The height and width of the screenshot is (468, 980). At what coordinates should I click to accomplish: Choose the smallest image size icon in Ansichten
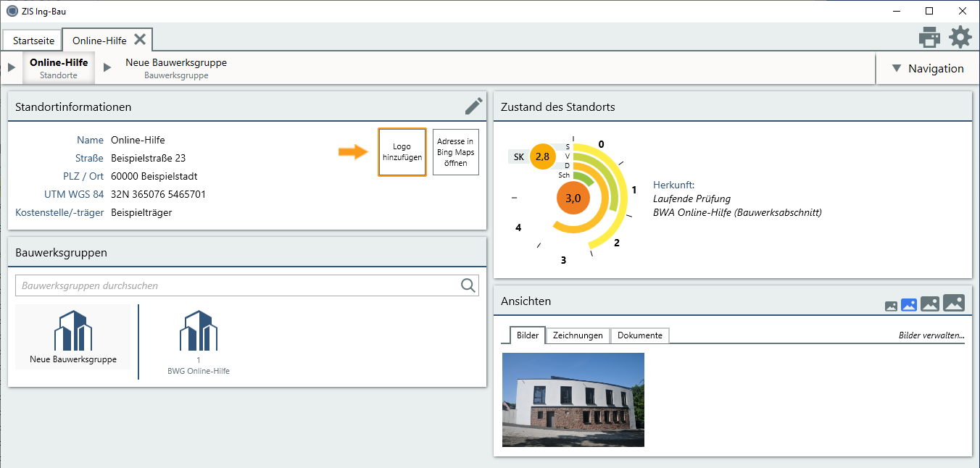pos(891,306)
